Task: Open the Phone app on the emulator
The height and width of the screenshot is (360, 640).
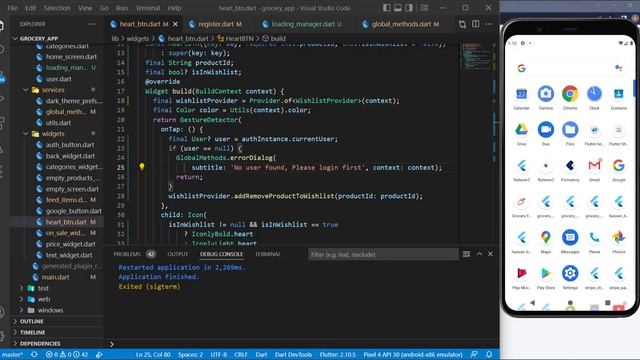Action: tap(594, 237)
